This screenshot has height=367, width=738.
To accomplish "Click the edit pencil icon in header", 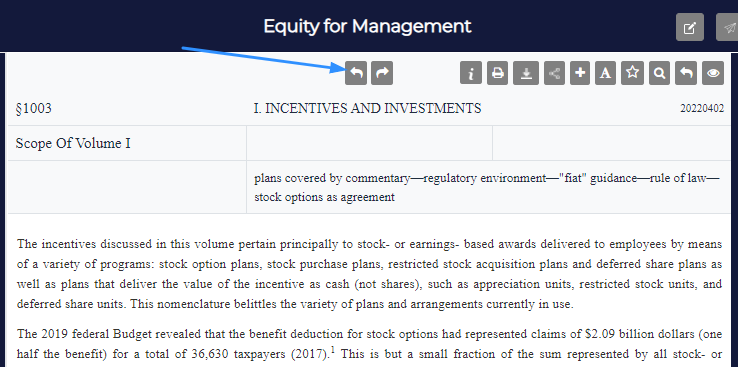I will [x=690, y=27].
